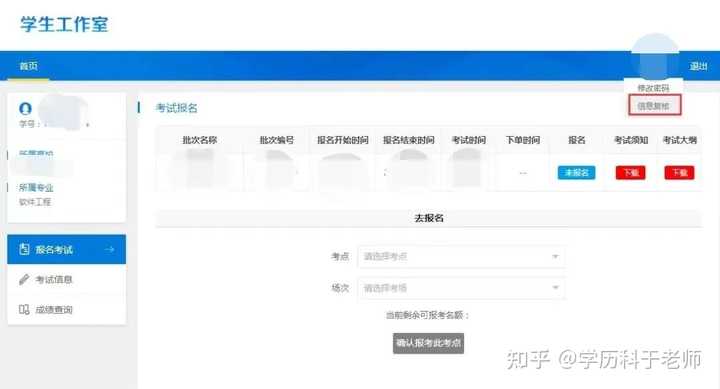Click the 考试大纲 column header

[680, 140]
